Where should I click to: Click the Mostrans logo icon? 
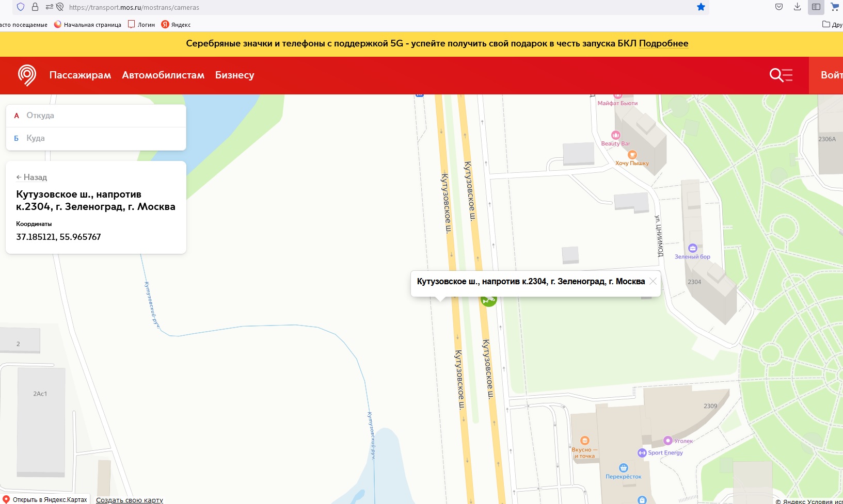coord(27,75)
